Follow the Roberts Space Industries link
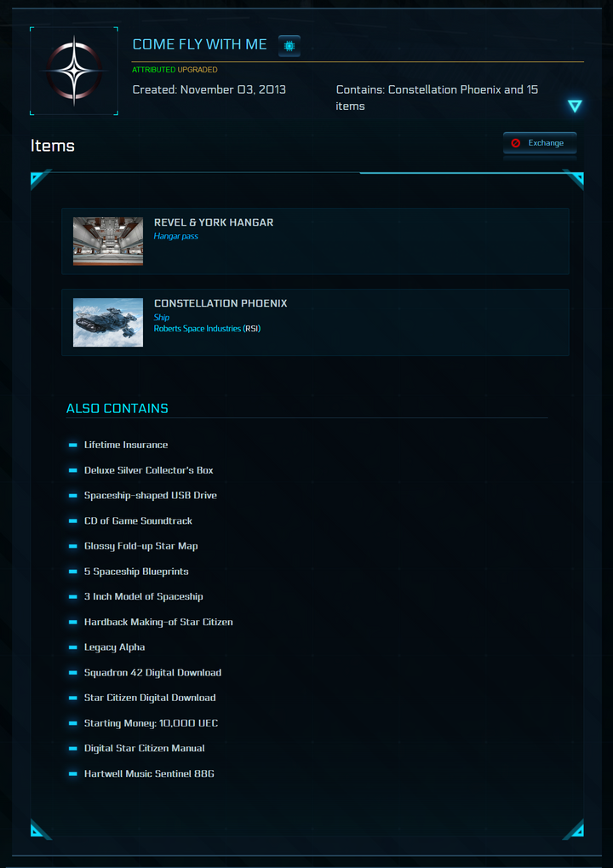 click(x=198, y=328)
